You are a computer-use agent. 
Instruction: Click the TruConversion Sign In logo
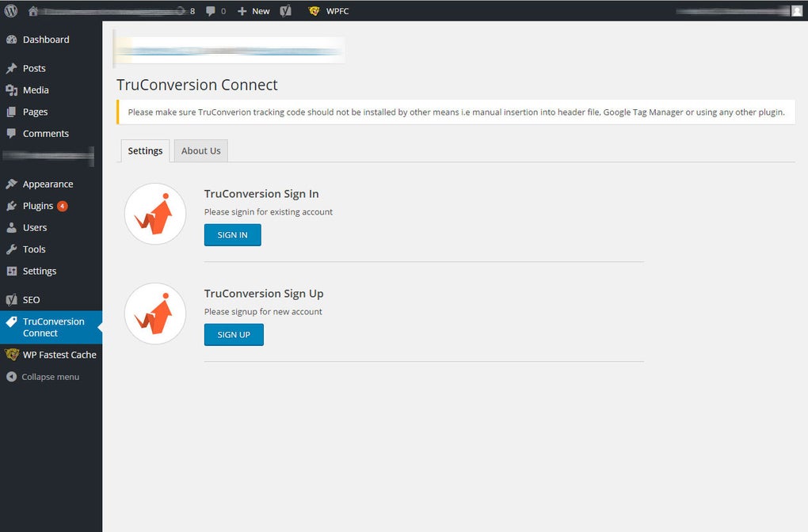pyautogui.click(x=154, y=214)
